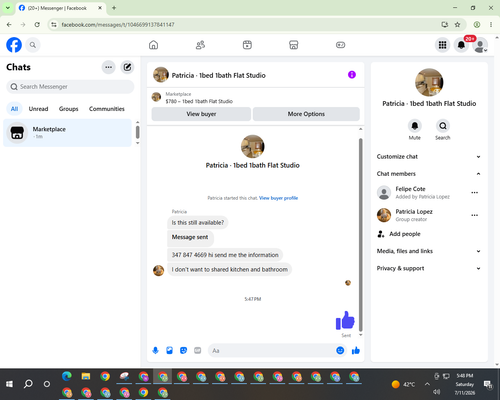Viewport: 500px width, 400px height.
Task: Open a new browser tab with plus
Action: tap(114, 8)
